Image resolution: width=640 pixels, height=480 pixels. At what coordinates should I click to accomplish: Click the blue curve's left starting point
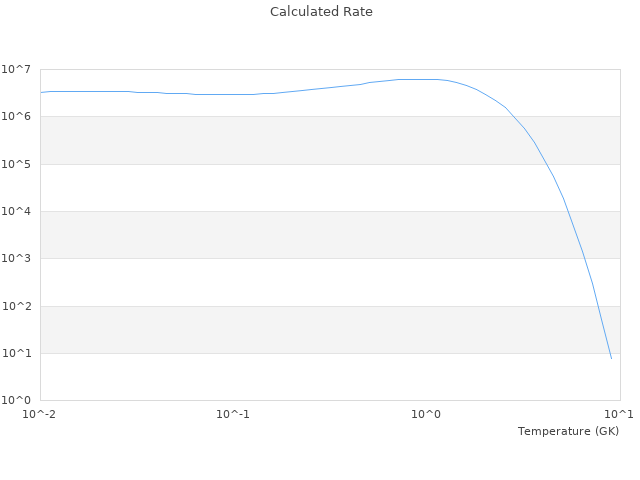coord(41,93)
